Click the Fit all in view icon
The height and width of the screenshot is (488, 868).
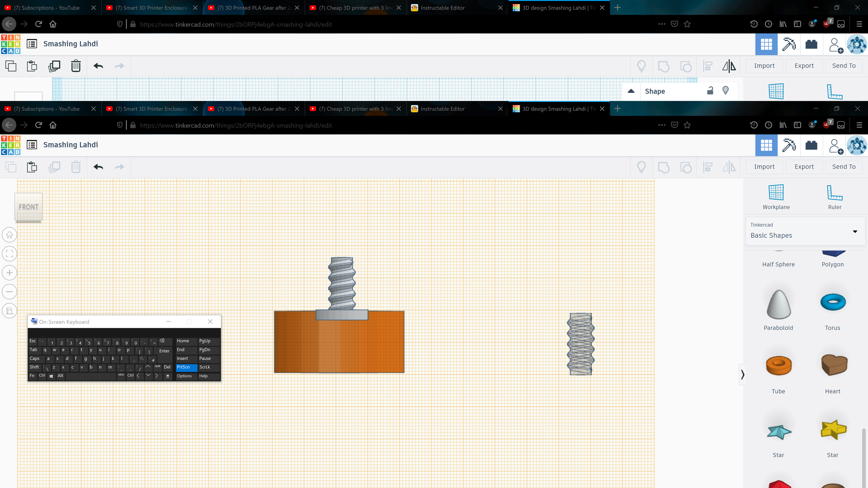(x=9, y=254)
